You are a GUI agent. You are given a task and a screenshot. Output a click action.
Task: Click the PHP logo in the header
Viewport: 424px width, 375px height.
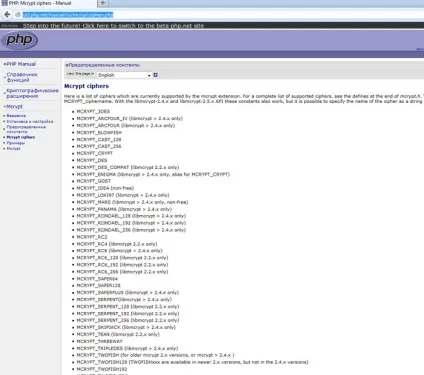tap(20, 40)
